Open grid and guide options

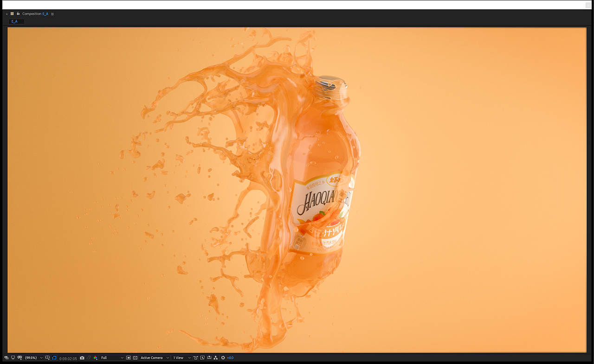(x=47, y=358)
